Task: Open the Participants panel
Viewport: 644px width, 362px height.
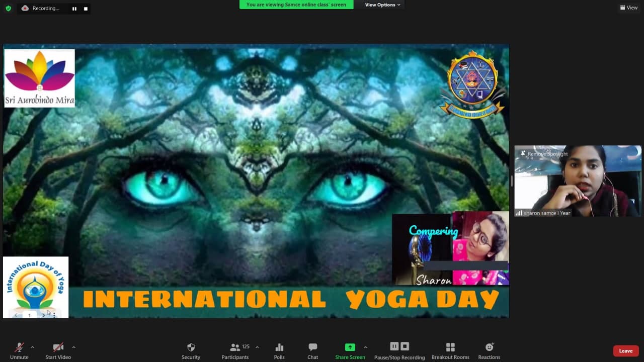Action: (x=235, y=350)
